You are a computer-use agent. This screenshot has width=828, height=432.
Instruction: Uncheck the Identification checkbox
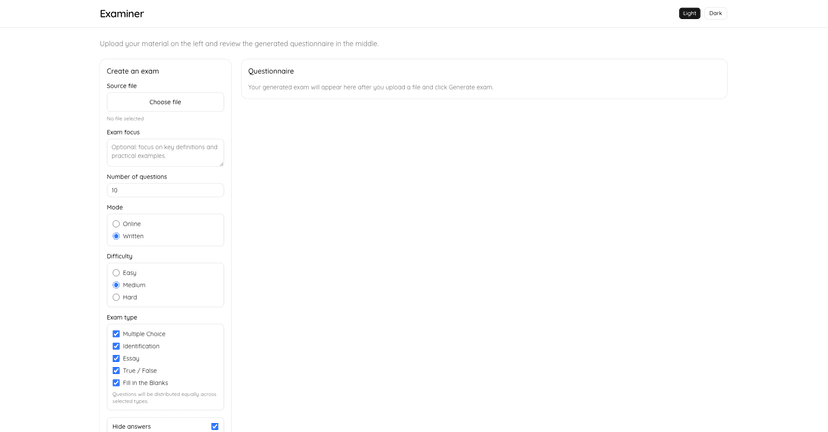pyautogui.click(x=116, y=346)
